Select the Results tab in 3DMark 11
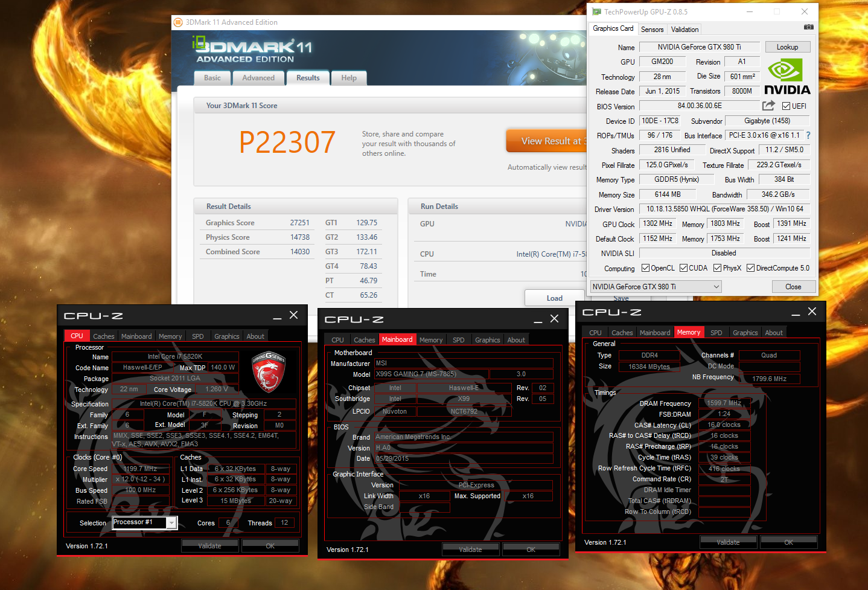Viewport: 868px width, 590px height. [x=308, y=78]
